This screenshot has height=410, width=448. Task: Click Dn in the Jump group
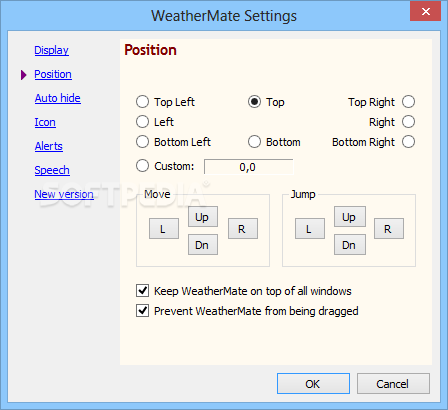pos(350,245)
